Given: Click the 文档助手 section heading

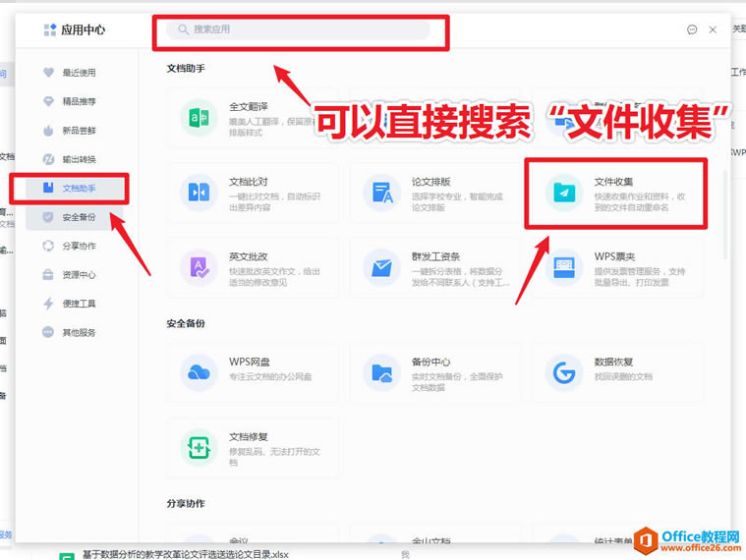Looking at the screenshot, I should [186, 69].
